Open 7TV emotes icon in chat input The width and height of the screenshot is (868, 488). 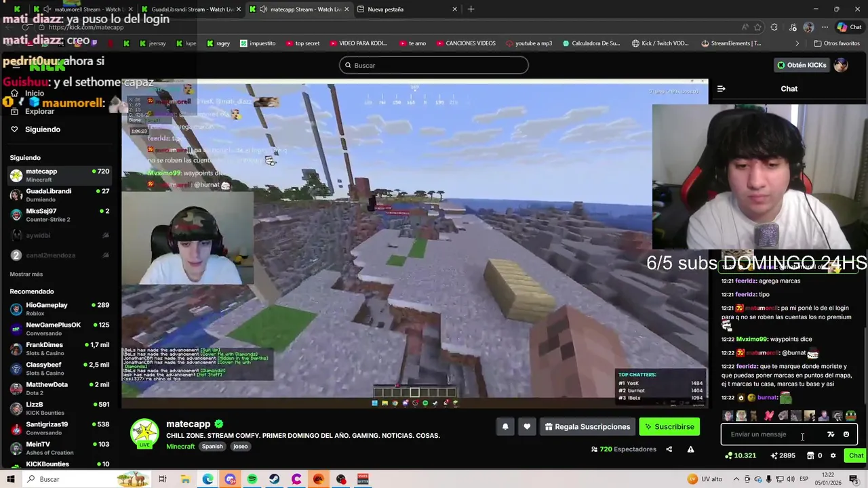[831, 434]
